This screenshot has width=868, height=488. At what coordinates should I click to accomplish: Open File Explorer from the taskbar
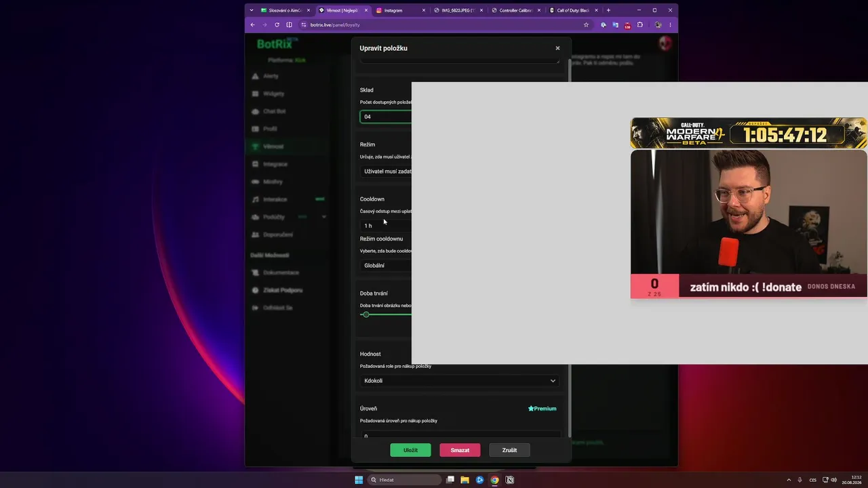(465, 480)
